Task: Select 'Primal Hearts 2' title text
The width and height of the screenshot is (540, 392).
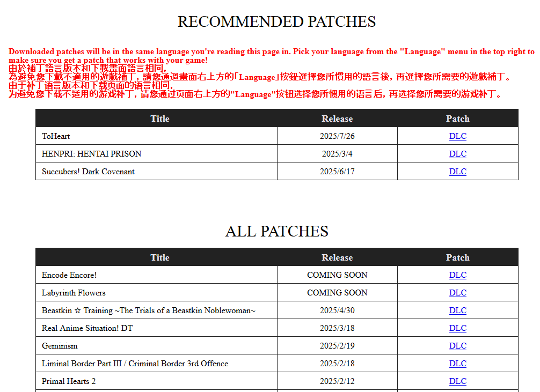Action: click(x=69, y=381)
